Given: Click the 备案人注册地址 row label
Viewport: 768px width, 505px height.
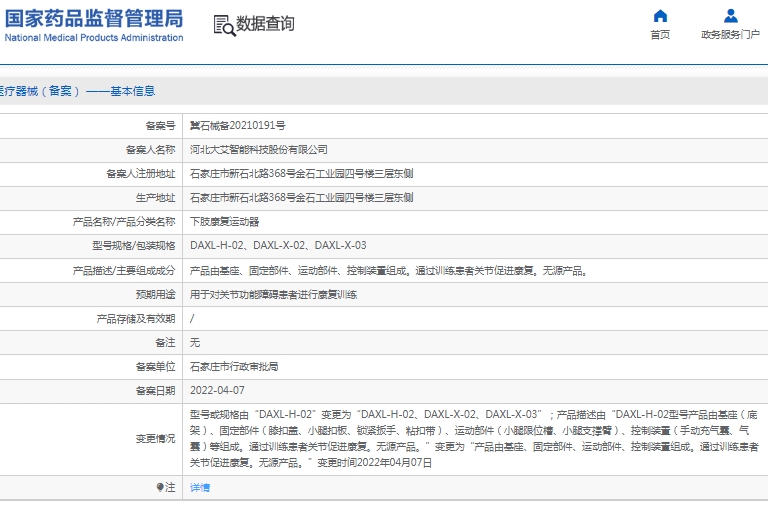Looking at the screenshot, I should (x=141, y=174).
